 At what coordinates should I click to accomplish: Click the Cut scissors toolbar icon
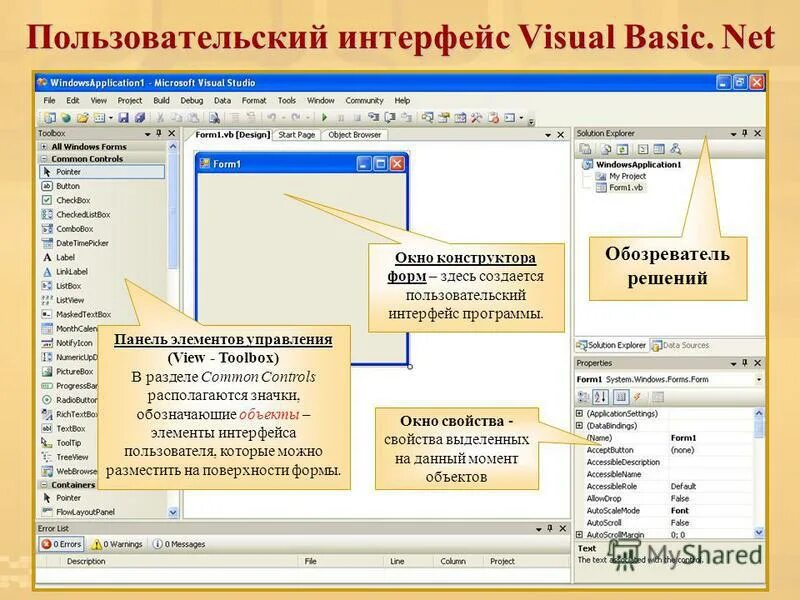[x=160, y=118]
